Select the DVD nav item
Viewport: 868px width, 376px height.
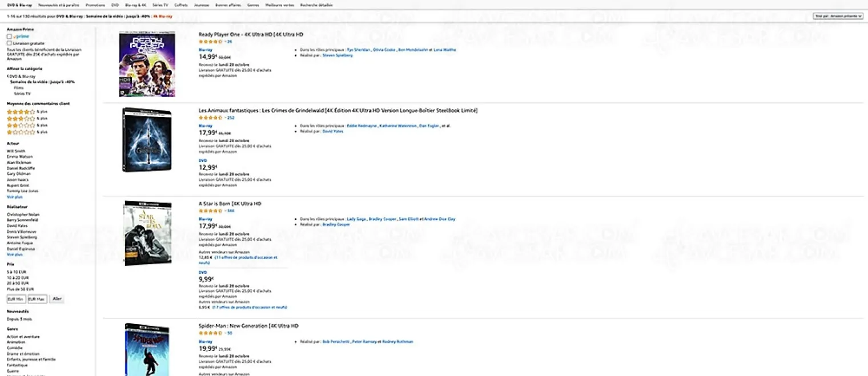click(115, 5)
